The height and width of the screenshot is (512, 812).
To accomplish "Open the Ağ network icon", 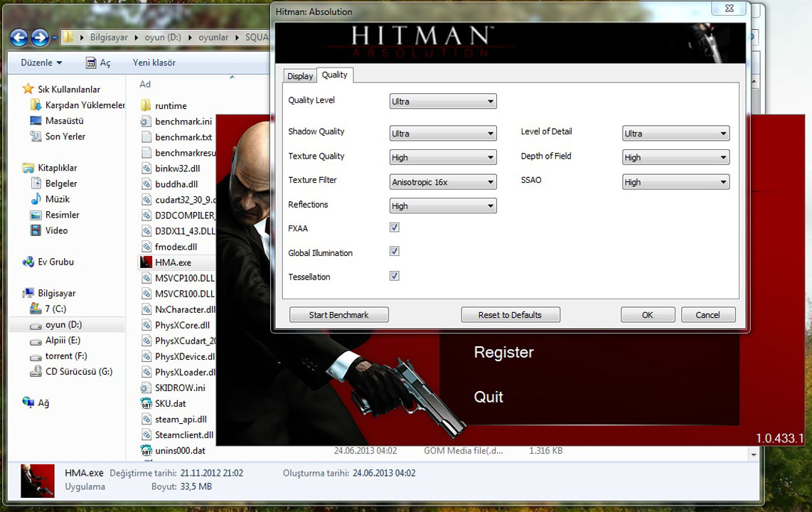I will tap(28, 402).
